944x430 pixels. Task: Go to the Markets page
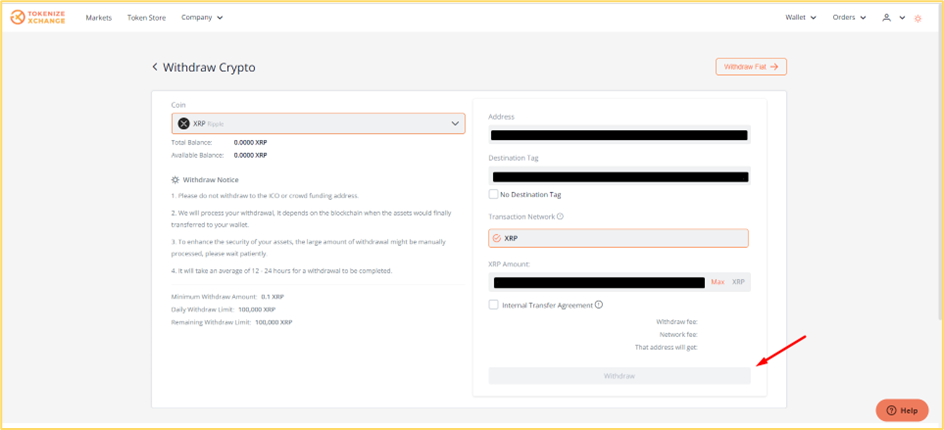click(x=99, y=17)
